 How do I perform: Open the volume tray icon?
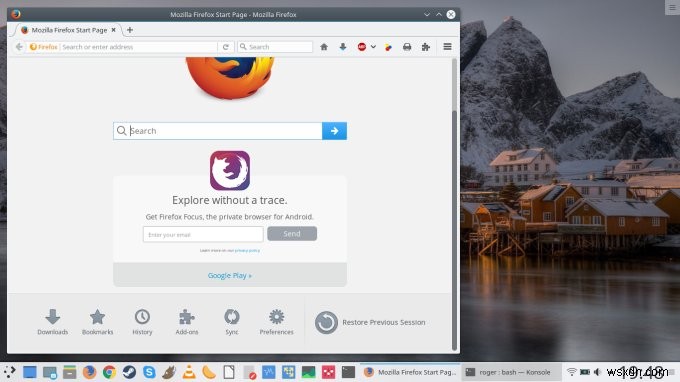click(598, 372)
